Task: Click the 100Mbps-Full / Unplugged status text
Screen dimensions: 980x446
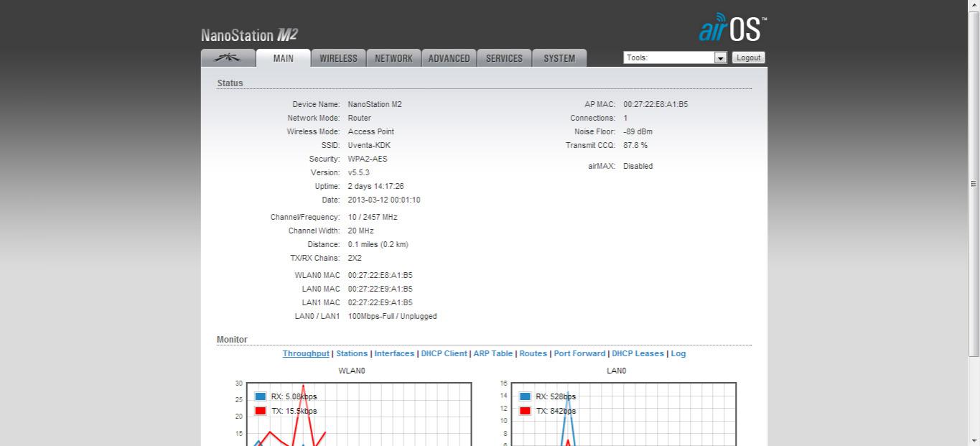Action: 393,316
